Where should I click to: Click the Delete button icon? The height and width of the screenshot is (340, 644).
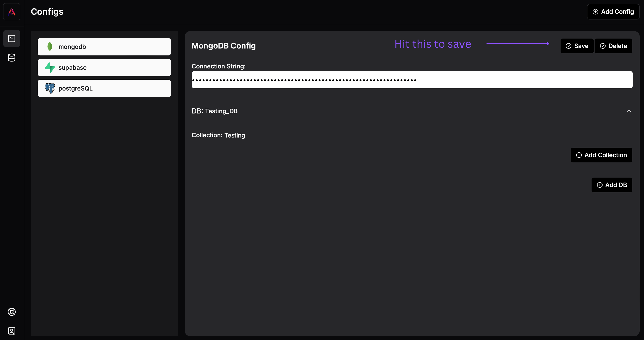[x=603, y=45]
